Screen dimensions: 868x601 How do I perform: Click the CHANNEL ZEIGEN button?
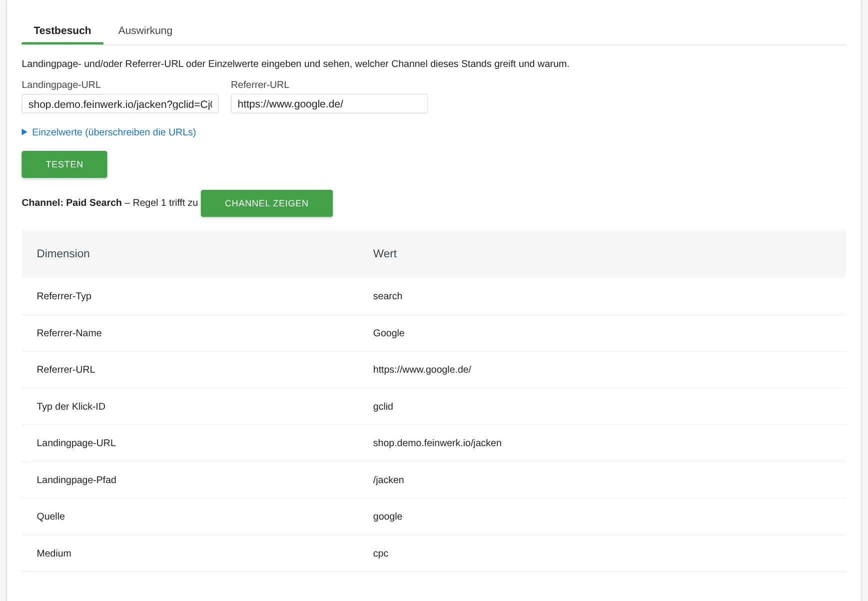click(267, 203)
